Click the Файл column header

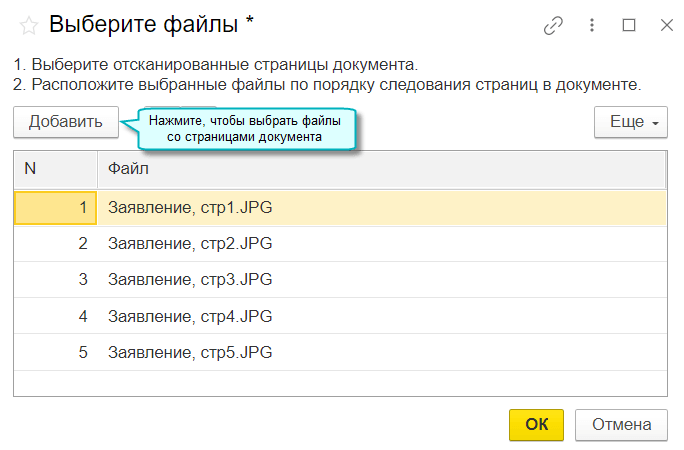[x=380, y=169]
